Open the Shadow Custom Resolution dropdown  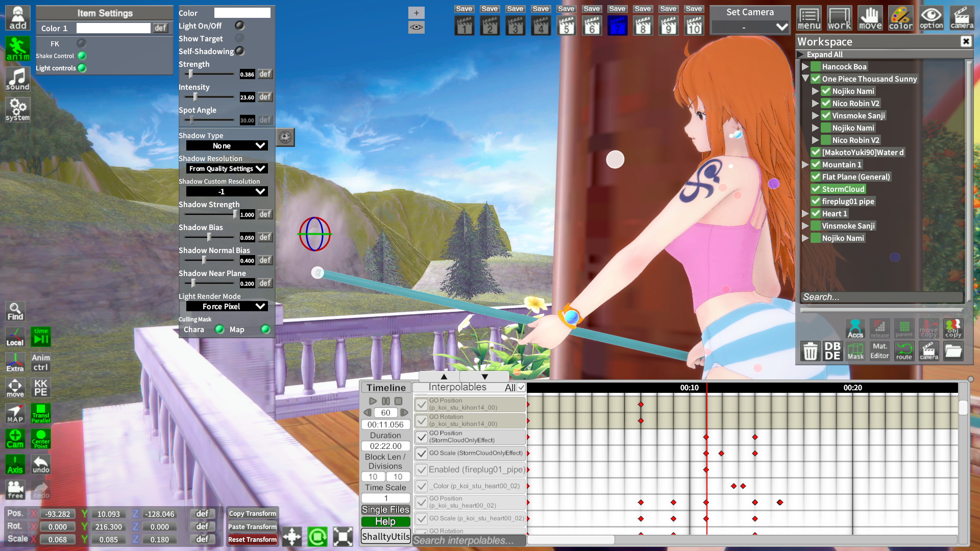pos(227,192)
